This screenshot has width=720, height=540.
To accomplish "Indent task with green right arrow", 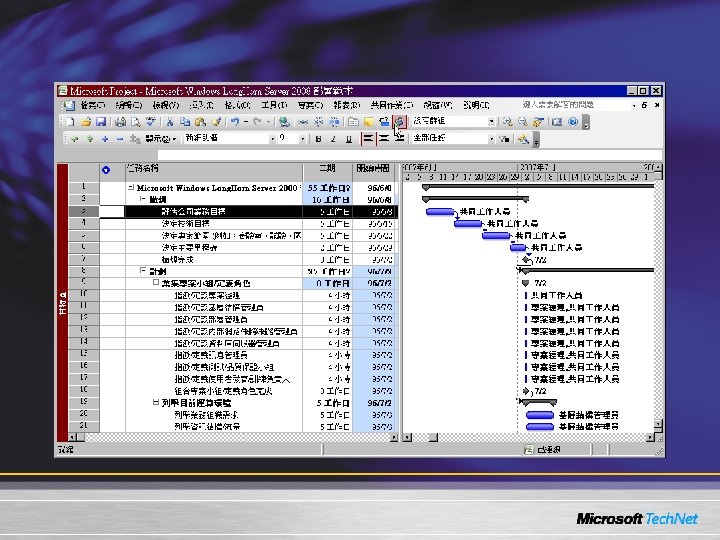I will click(90, 138).
